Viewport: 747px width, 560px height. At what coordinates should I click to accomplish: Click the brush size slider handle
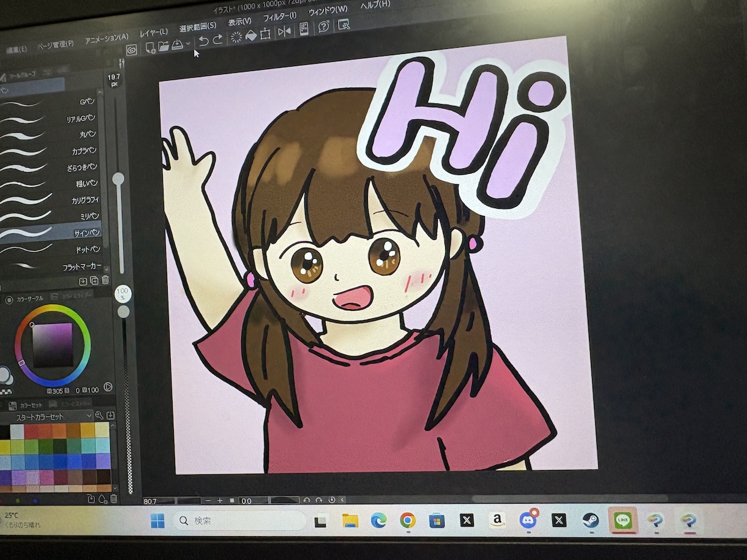[x=118, y=179]
